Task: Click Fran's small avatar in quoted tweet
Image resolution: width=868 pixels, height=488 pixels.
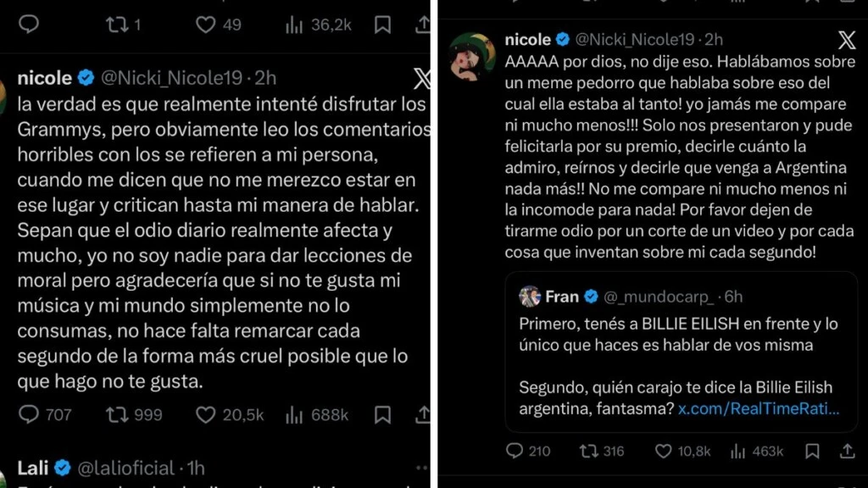Action: point(530,297)
